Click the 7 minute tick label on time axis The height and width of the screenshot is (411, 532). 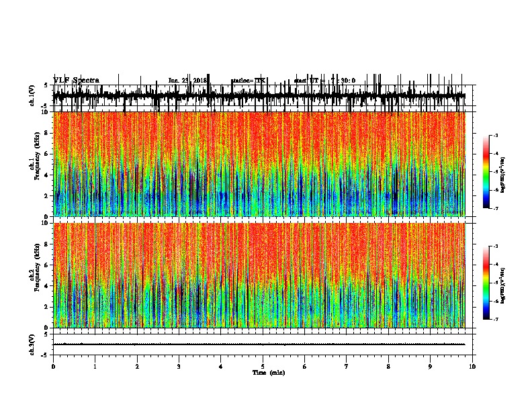347,367
